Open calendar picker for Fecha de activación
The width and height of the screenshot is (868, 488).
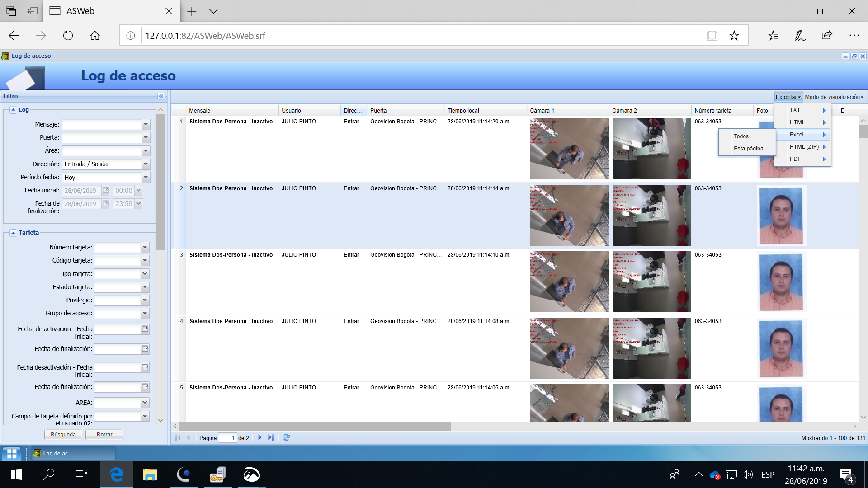pos(145,329)
